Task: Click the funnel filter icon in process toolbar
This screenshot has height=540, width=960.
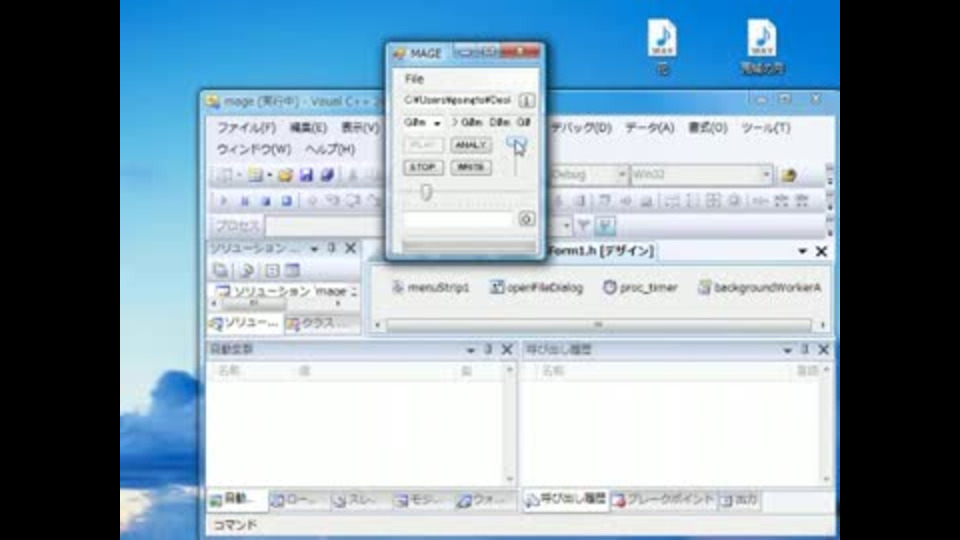Action: point(583,226)
